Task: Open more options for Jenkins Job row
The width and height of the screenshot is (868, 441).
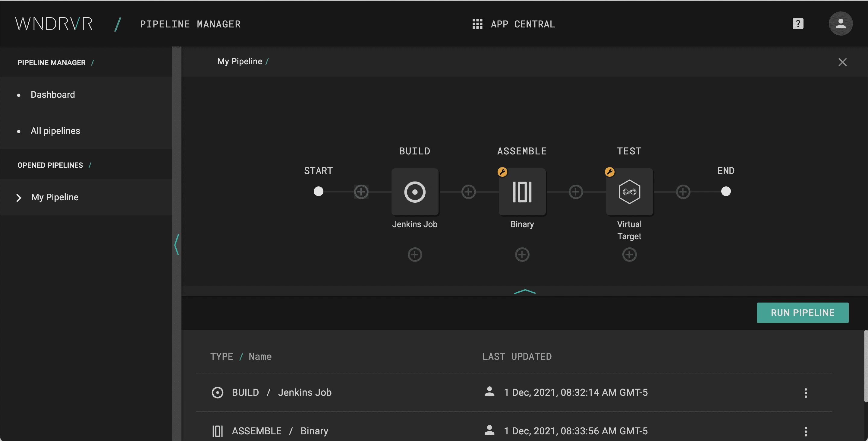Action: (806, 393)
